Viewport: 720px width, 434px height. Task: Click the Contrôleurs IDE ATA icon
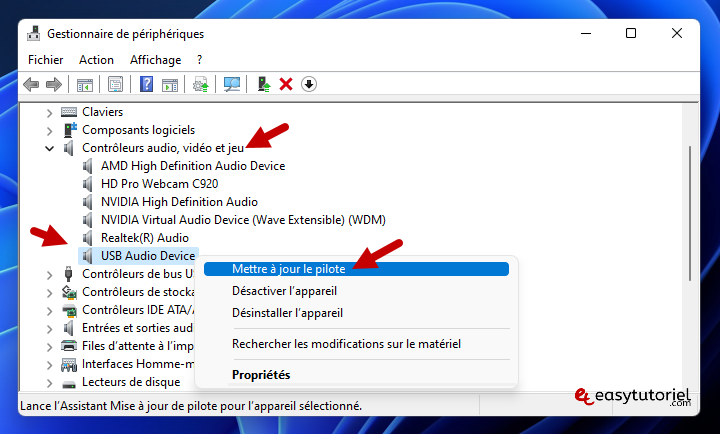tap(69, 310)
